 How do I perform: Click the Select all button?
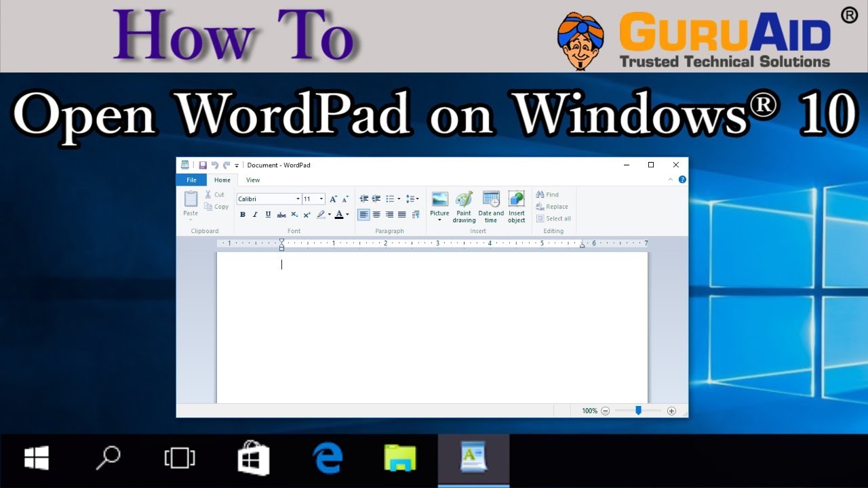click(x=553, y=219)
